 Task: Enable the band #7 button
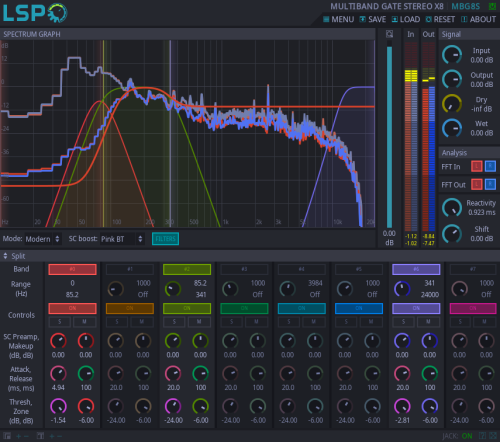click(x=473, y=269)
